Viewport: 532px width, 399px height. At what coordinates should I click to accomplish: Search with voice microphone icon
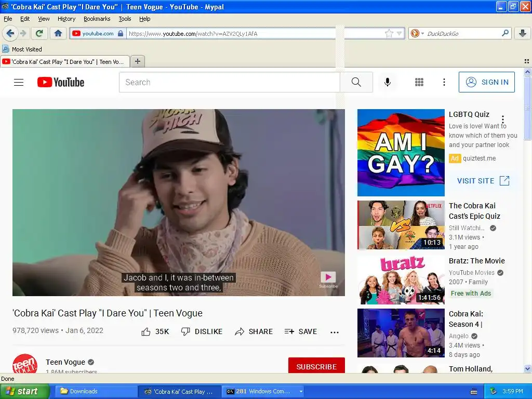pos(388,82)
